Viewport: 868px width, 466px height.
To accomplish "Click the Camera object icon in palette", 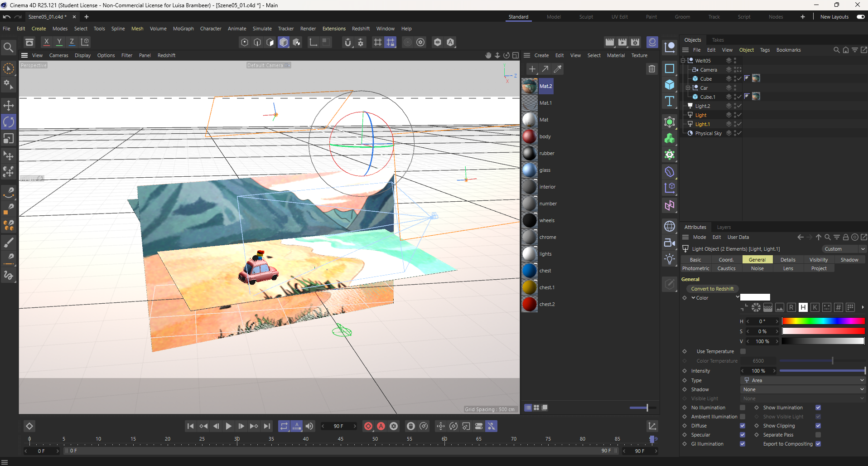I will pyautogui.click(x=670, y=243).
